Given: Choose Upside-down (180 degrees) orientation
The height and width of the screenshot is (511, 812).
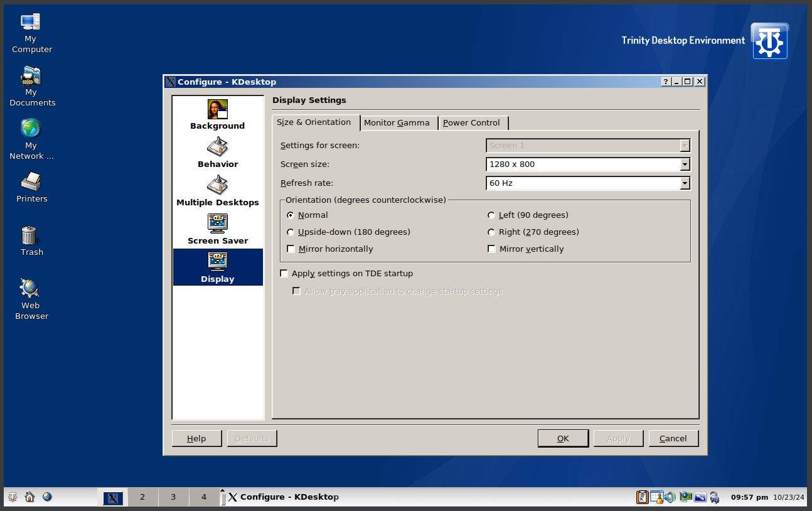Looking at the screenshot, I should coord(291,232).
